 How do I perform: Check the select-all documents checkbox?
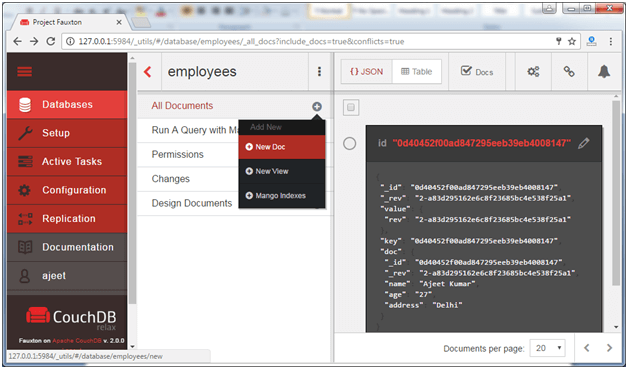351,107
